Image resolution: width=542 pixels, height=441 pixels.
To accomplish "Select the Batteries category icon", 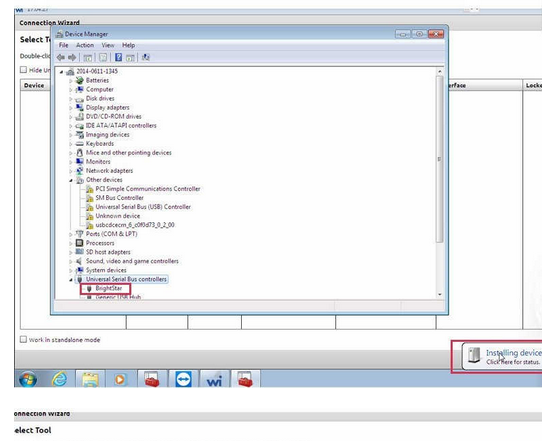I will pyautogui.click(x=80, y=80).
